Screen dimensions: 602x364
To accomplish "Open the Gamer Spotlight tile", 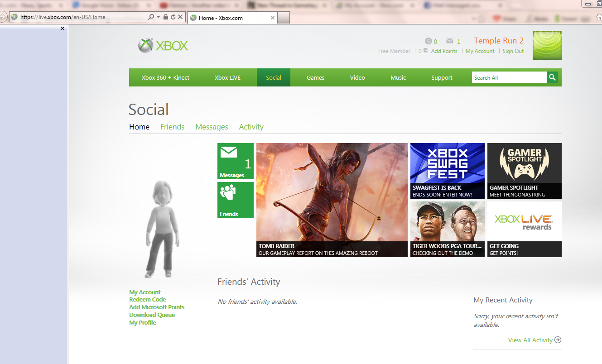I will [x=525, y=171].
